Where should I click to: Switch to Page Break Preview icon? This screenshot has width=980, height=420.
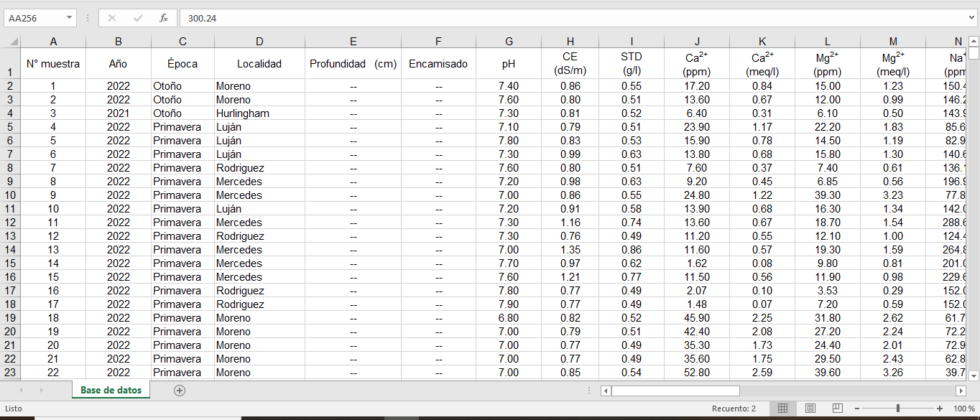click(837, 409)
